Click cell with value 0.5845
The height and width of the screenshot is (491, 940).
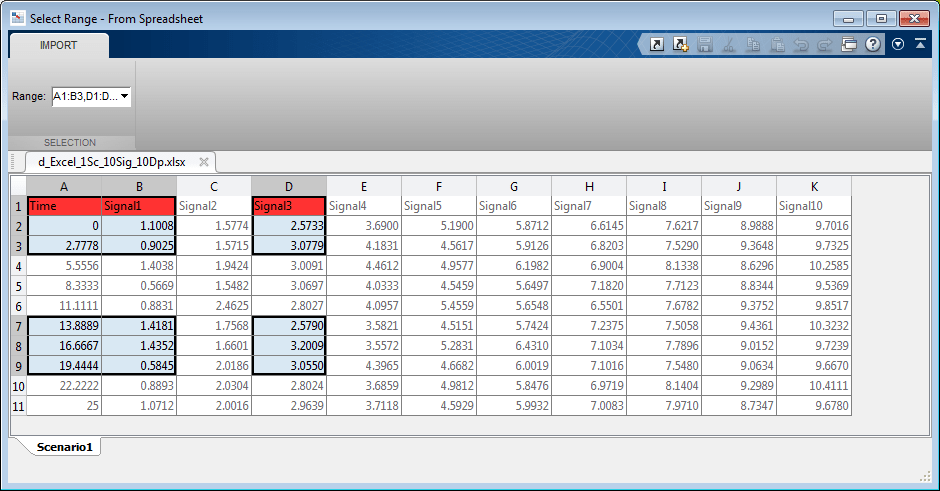pos(139,366)
